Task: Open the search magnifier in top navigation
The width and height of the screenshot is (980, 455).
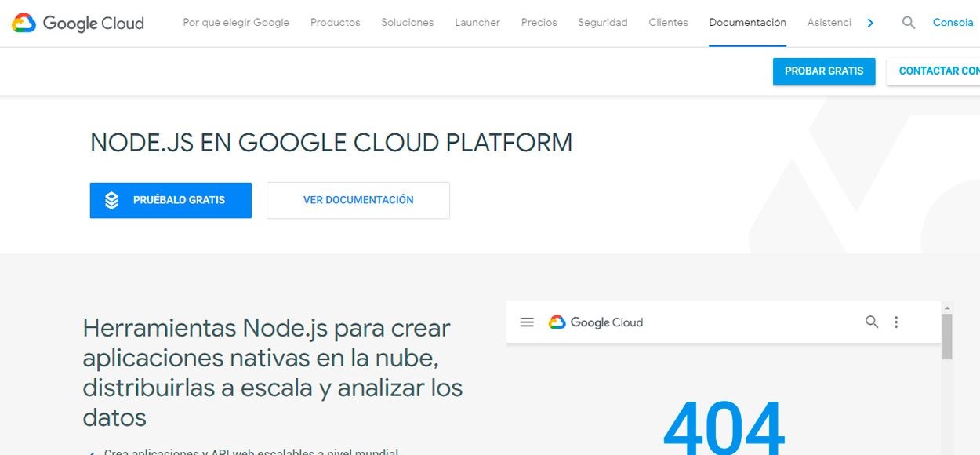Action: (x=909, y=23)
